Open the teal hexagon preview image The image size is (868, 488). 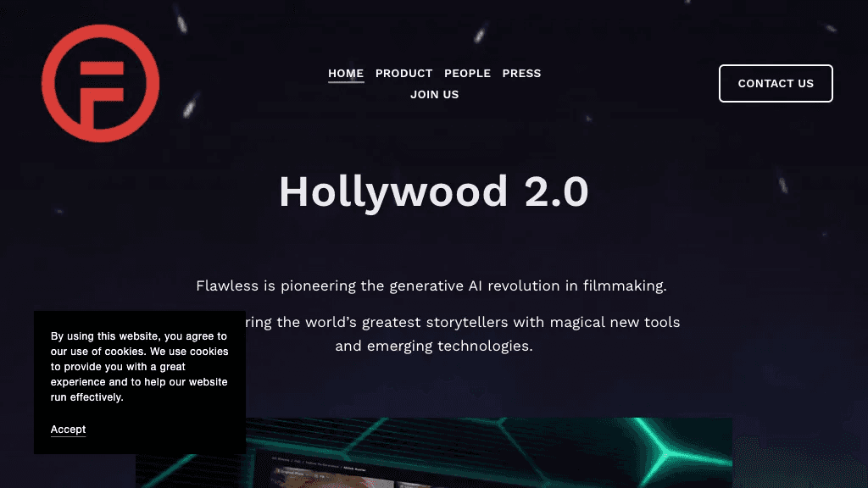tap(434, 452)
